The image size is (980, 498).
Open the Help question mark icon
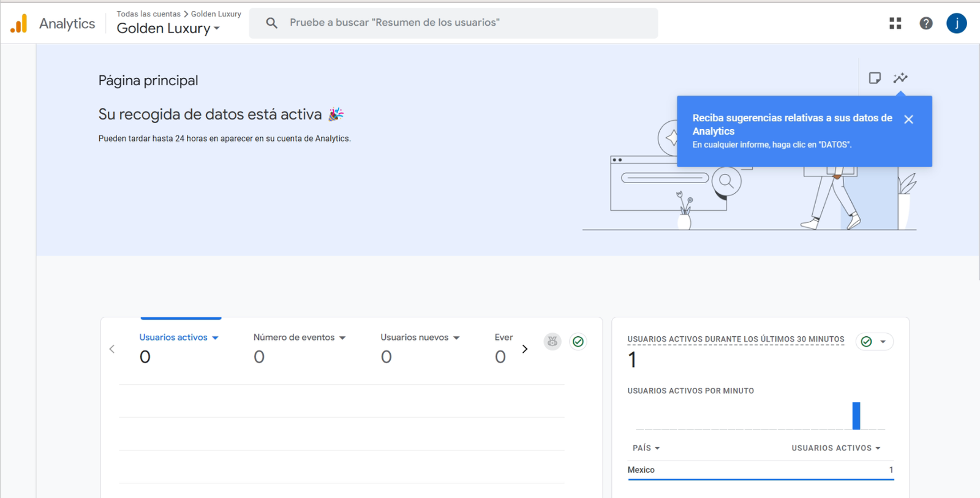(925, 23)
